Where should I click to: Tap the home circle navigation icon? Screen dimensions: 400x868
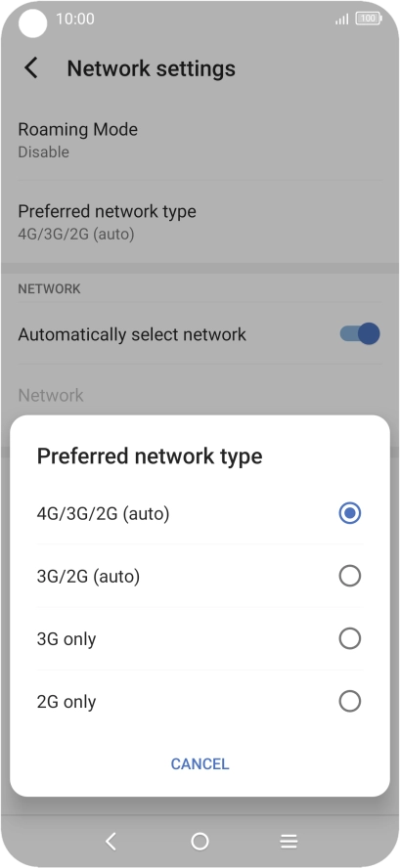[x=200, y=842]
